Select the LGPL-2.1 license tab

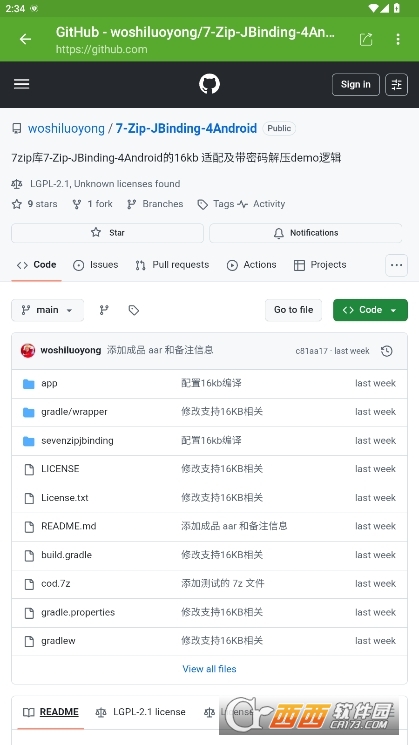[x=141, y=712]
